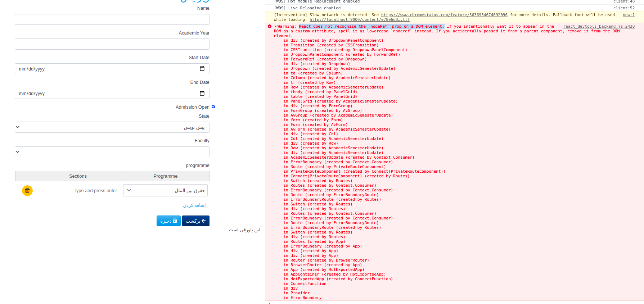Screen dimensions: 644x304
Task: Click the Sections column header
Action: point(68,176)
